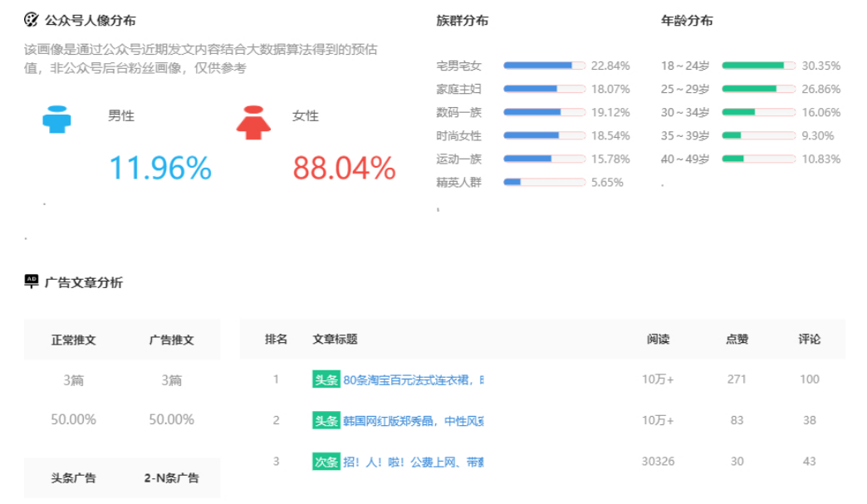Click the 点赞 column header

point(737,339)
